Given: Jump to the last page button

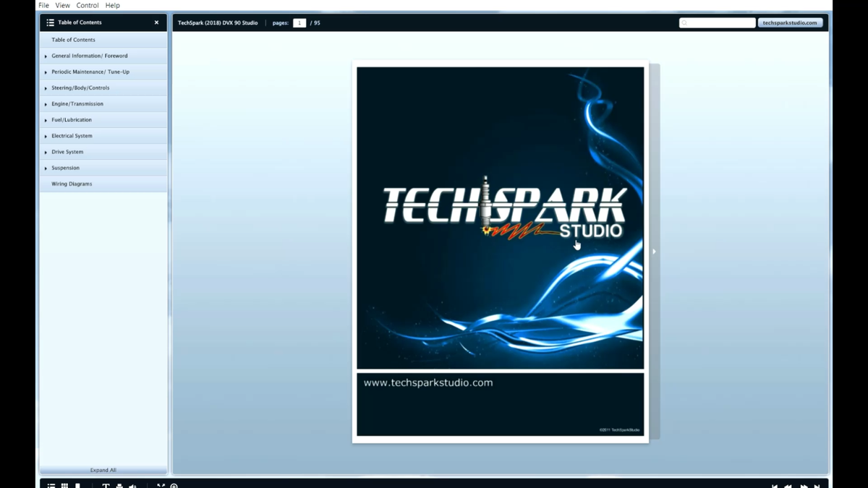Looking at the screenshot, I should coord(817,486).
